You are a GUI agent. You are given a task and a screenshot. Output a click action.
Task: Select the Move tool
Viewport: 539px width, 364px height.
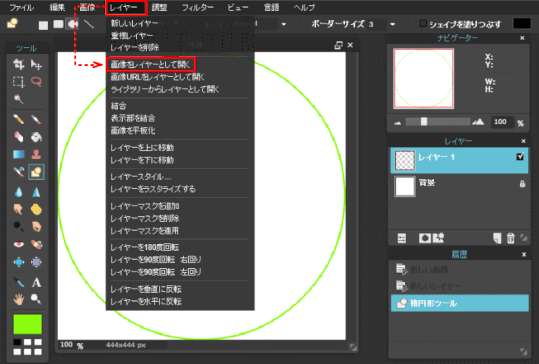(x=36, y=64)
